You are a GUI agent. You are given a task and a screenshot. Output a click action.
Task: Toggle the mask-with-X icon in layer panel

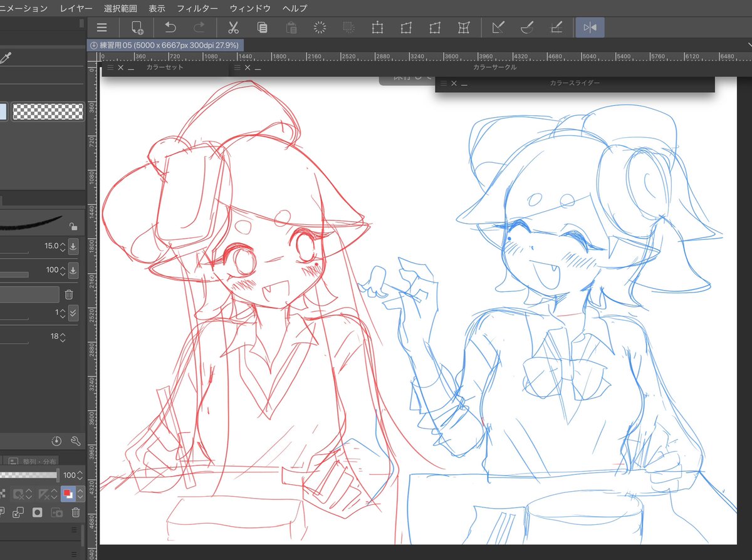(19, 494)
